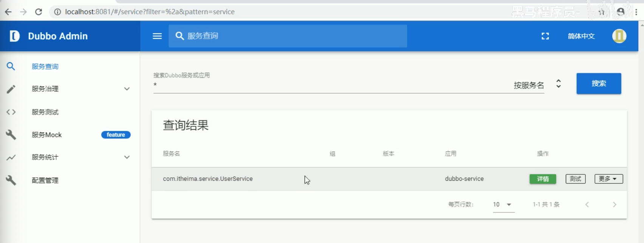Click the 查询结果 heading
The width and height of the screenshot is (644, 243).
click(x=186, y=125)
